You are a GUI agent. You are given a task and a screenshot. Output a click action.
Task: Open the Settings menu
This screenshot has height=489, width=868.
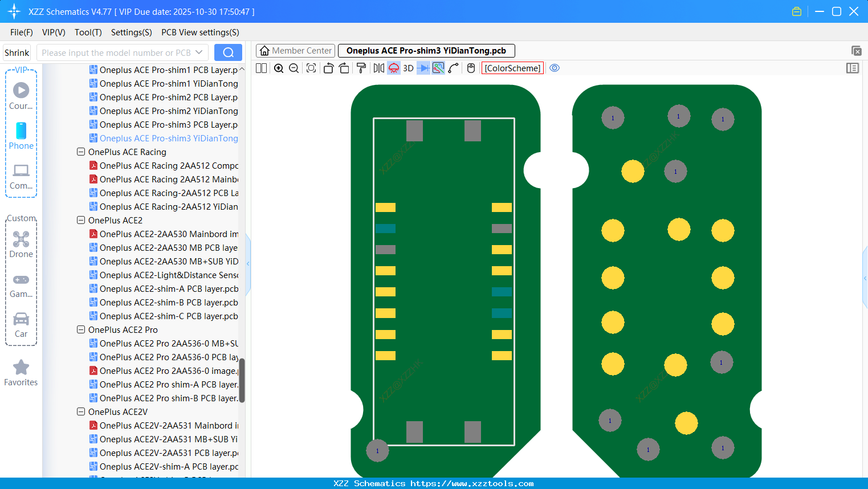(132, 32)
